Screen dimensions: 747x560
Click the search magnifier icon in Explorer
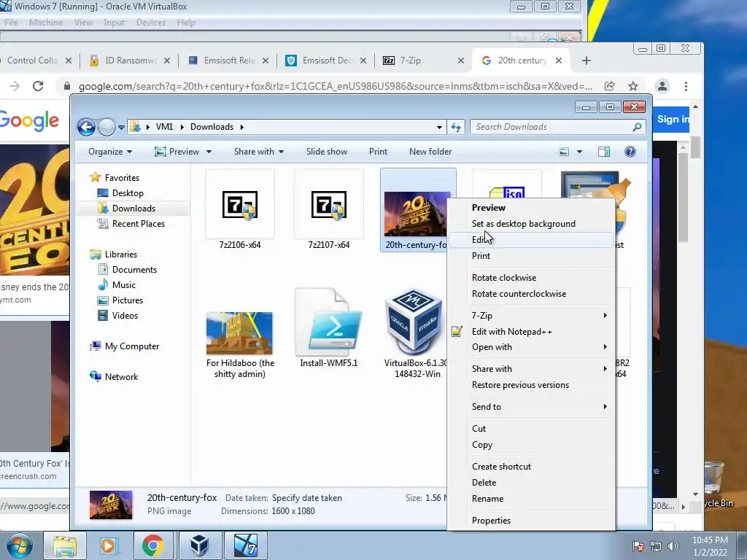click(x=637, y=127)
